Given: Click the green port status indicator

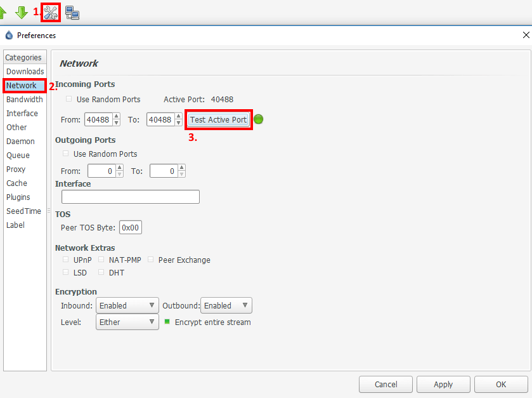Looking at the screenshot, I should 259,119.
